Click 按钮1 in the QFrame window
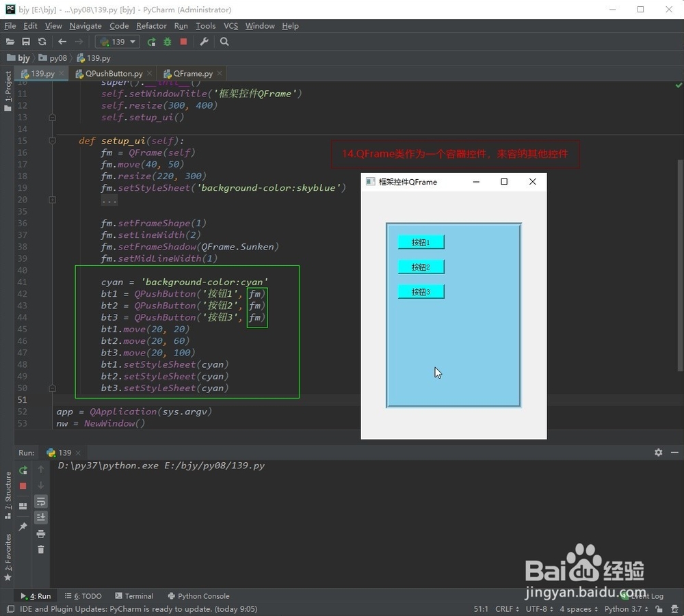 [421, 242]
